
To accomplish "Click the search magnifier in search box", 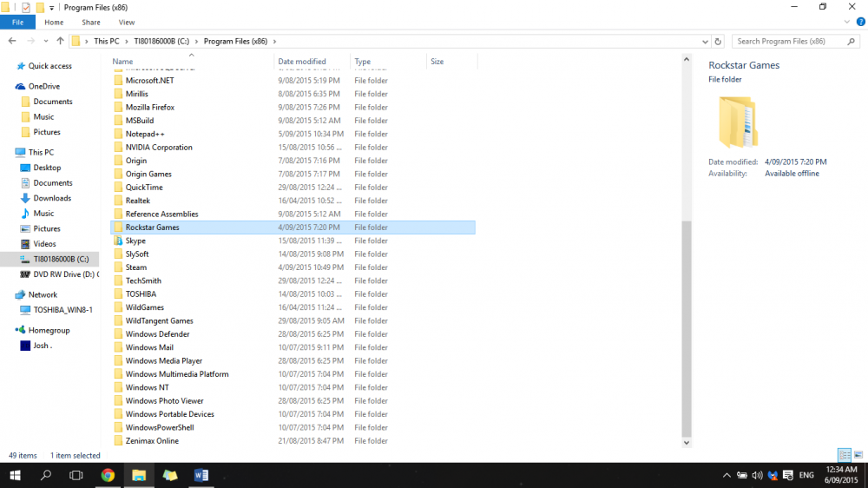I will tap(851, 42).
